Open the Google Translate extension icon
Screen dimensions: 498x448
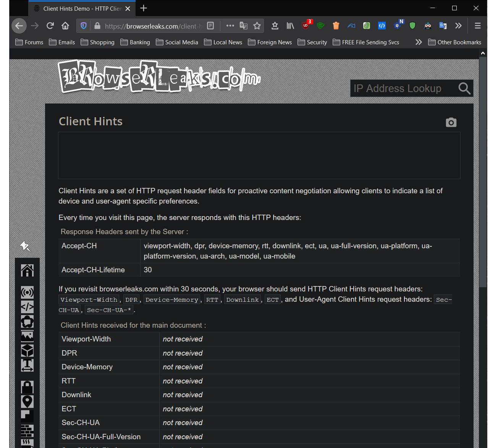click(x=443, y=26)
